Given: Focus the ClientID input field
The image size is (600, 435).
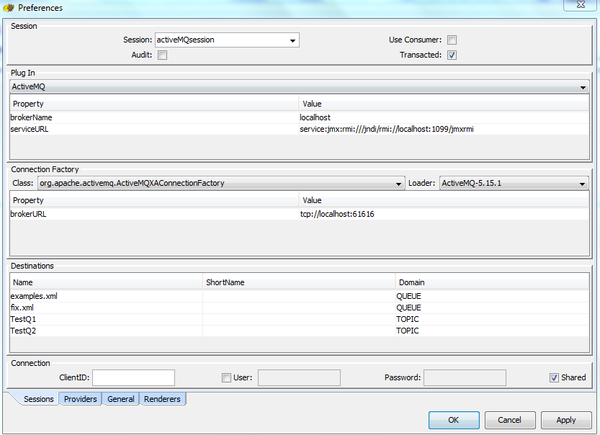Looking at the screenshot, I should (134, 378).
